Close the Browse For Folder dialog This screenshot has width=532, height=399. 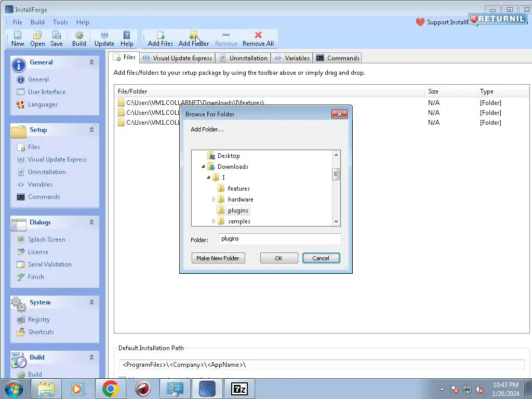(339, 114)
